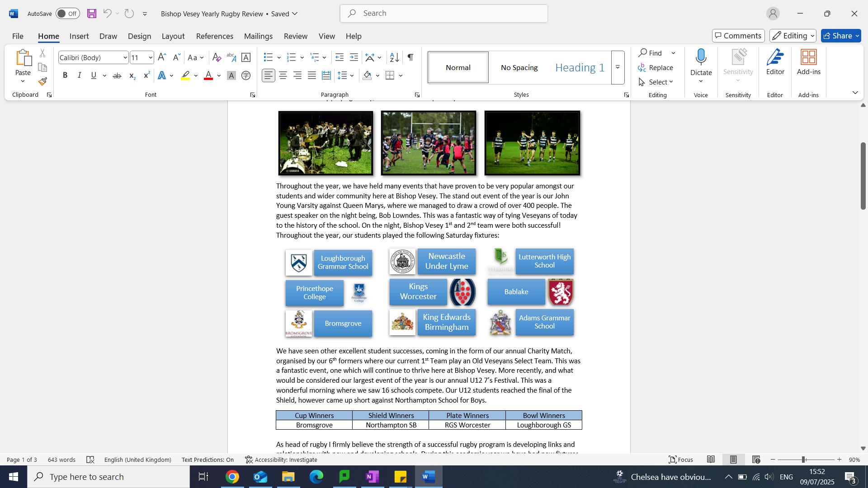Image resolution: width=868 pixels, height=488 pixels.
Task: Click the Show/Hide paragraph marks icon
Action: [x=410, y=57]
